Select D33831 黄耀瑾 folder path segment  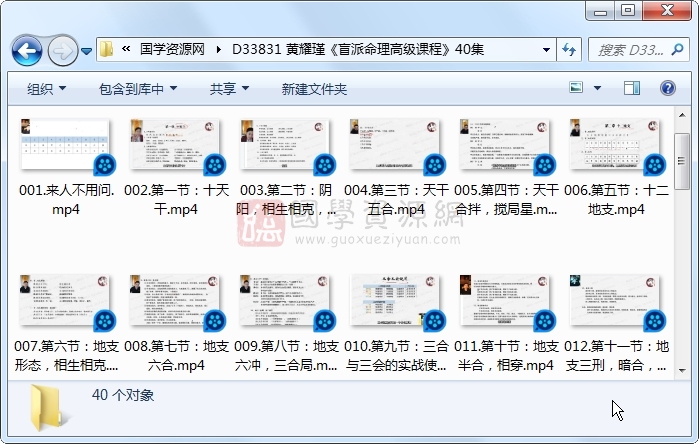click(x=358, y=49)
